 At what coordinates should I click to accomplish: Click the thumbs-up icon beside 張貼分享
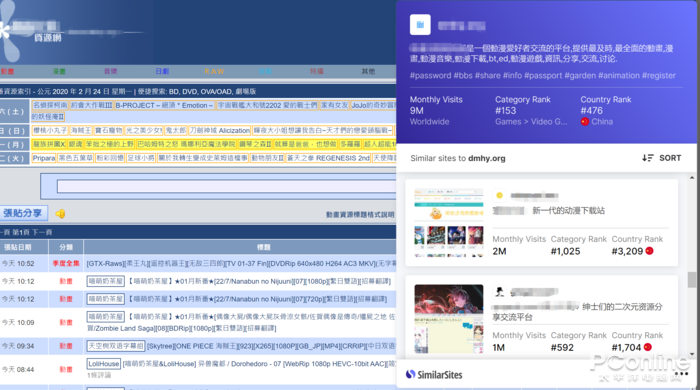point(60,214)
